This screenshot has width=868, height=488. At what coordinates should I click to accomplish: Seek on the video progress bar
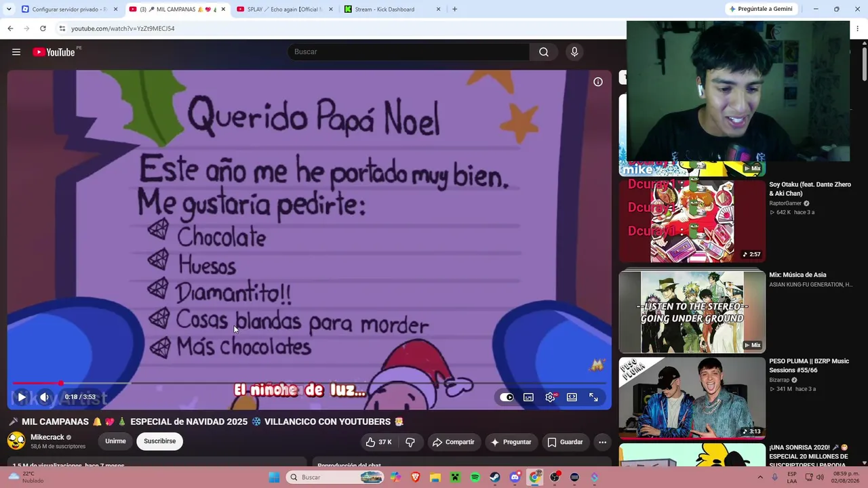point(309,384)
